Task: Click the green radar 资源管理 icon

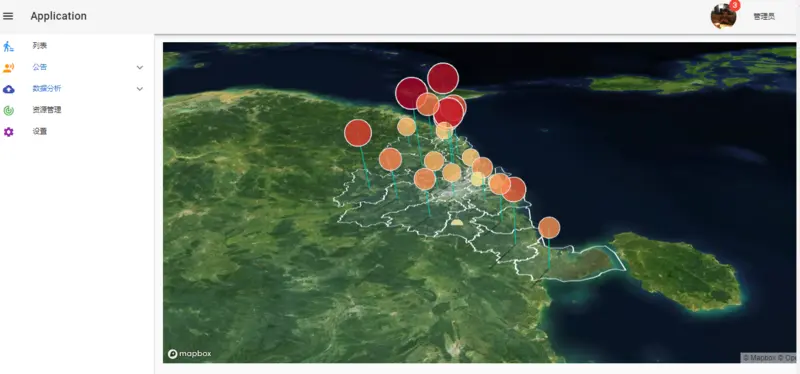Action: click(9, 111)
